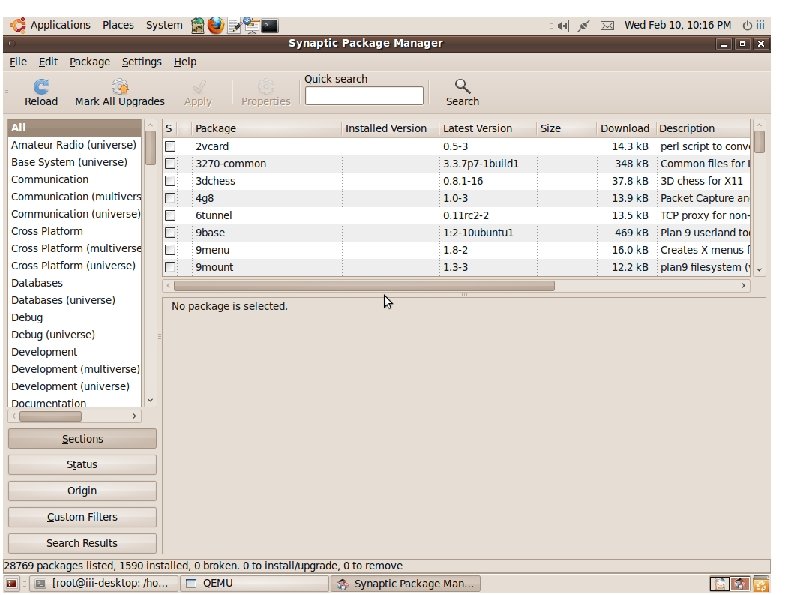This screenshot has height=595, width=794.
Task: Select the 6tunnel package row
Action: pos(456,215)
